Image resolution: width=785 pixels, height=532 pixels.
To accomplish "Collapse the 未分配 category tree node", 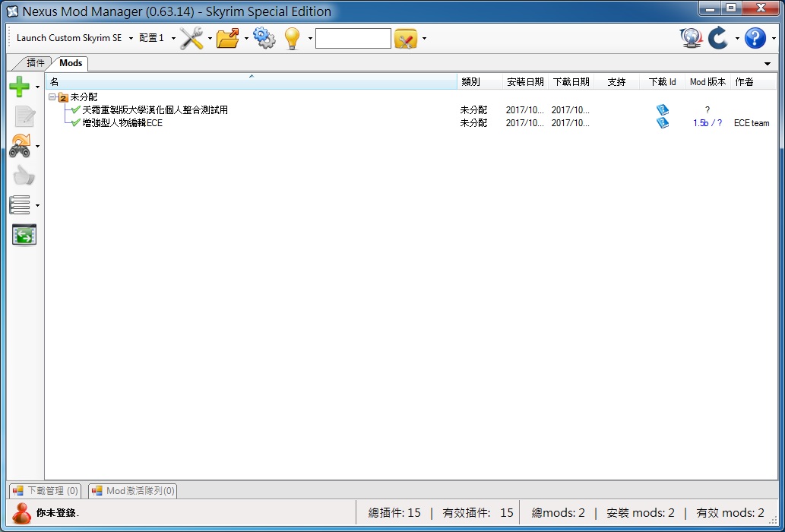I will point(52,97).
